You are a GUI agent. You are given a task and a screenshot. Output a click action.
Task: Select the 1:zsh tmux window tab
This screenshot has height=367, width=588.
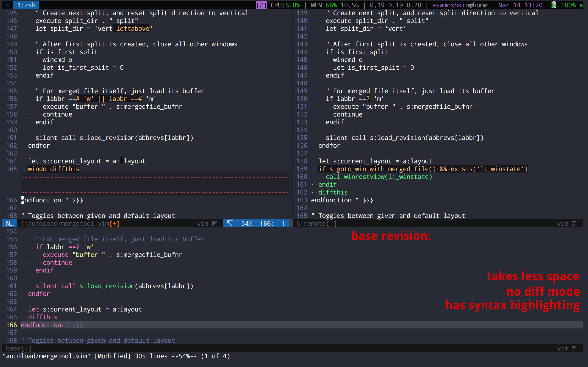pyautogui.click(x=26, y=5)
